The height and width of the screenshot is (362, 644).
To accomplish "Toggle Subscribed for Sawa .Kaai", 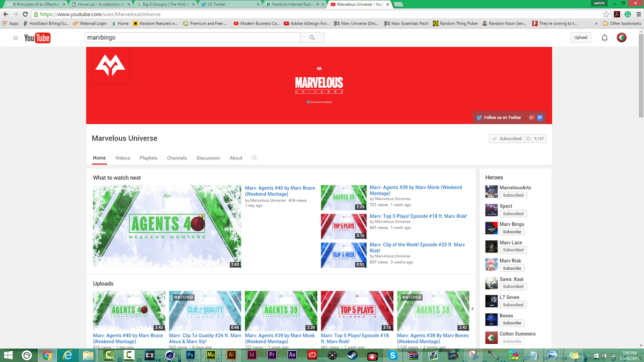I will click(x=513, y=286).
